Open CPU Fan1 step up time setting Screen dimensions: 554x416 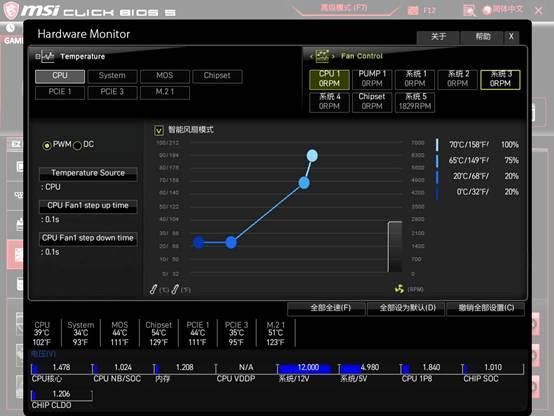(x=88, y=206)
